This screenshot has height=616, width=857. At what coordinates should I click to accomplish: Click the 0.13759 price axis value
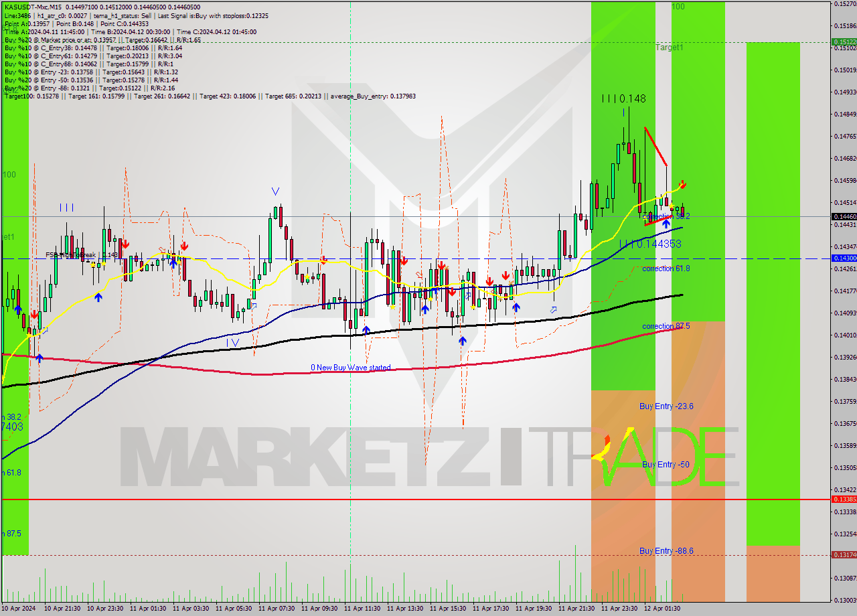(845, 401)
